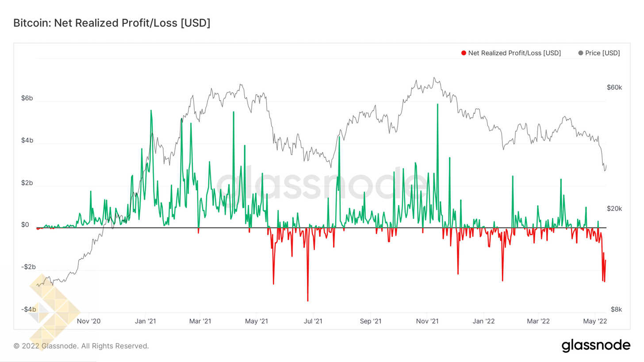The image size is (644, 362).
Task: Click the red Net Realized Profit/Loss legend dot
Action: pyautogui.click(x=464, y=53)
